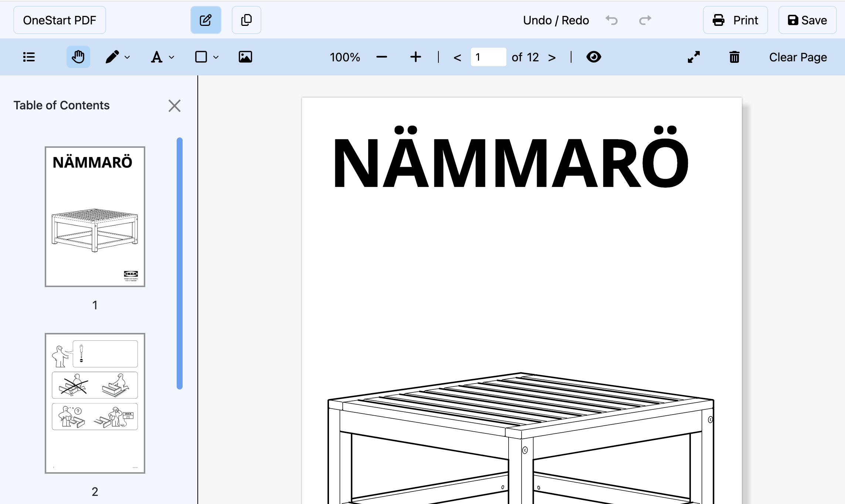
Task: Click the trash delete icon
Action: [x=734, y=57]
